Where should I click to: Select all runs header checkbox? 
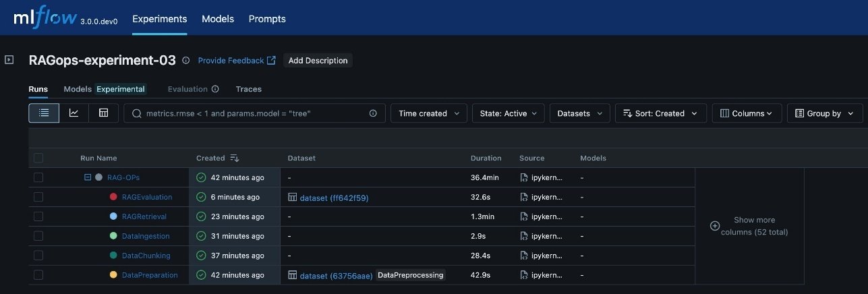coord(38,158)
